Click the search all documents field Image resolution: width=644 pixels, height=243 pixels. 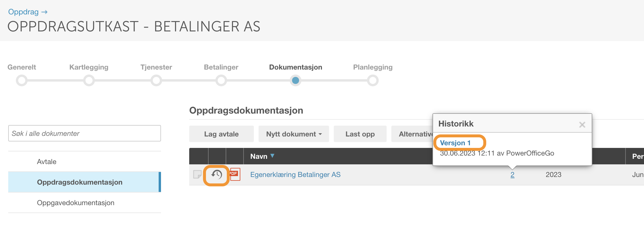[x=85, y=133]
